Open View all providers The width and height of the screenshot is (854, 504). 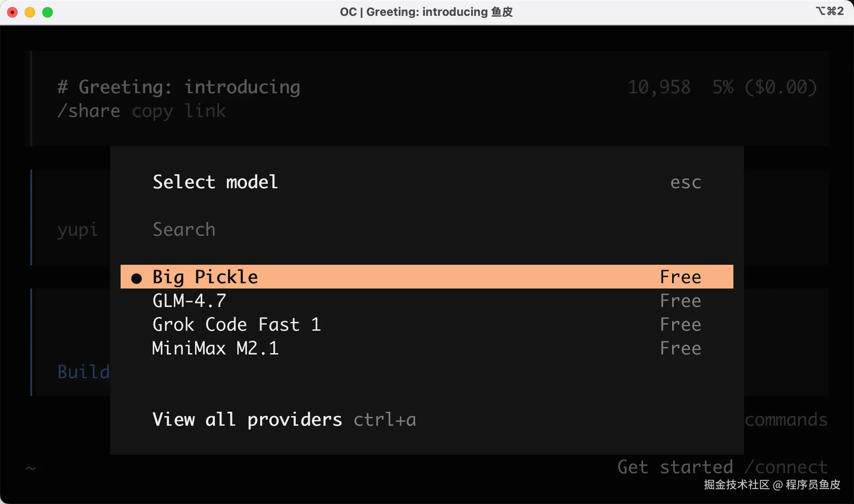coord(247,420)
